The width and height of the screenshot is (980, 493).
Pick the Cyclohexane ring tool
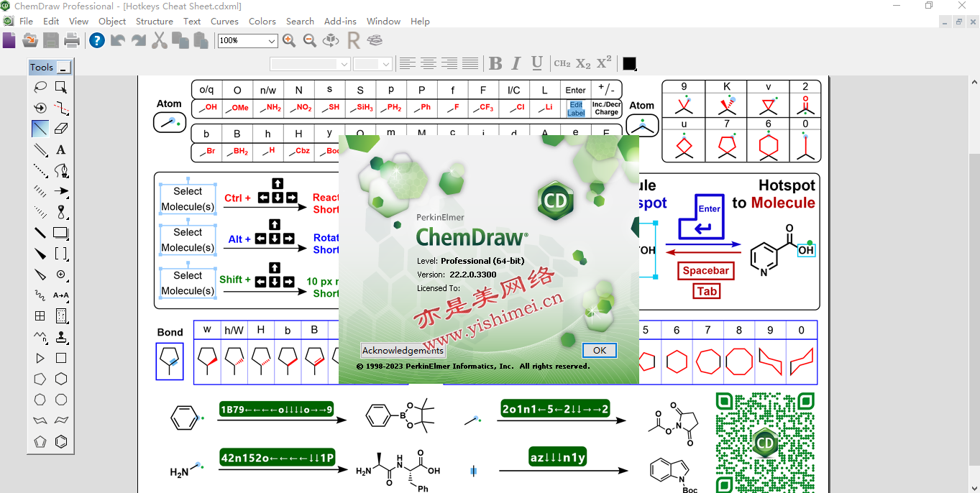click(61, 379)
